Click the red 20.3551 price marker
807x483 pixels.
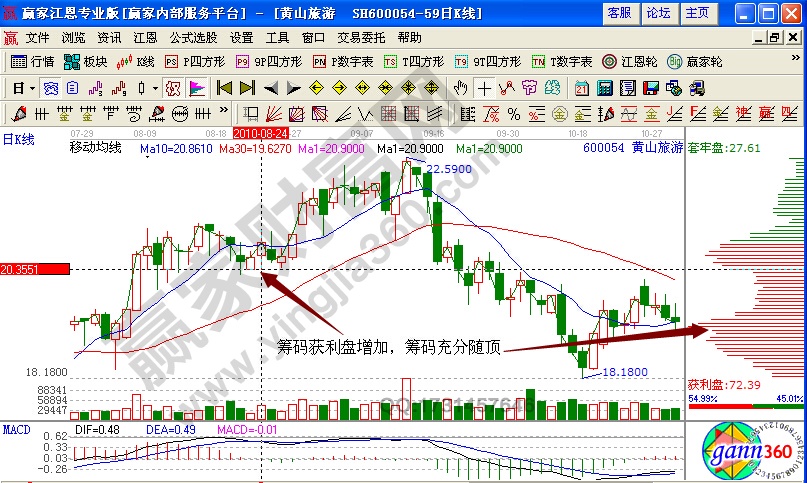point(34,269)
